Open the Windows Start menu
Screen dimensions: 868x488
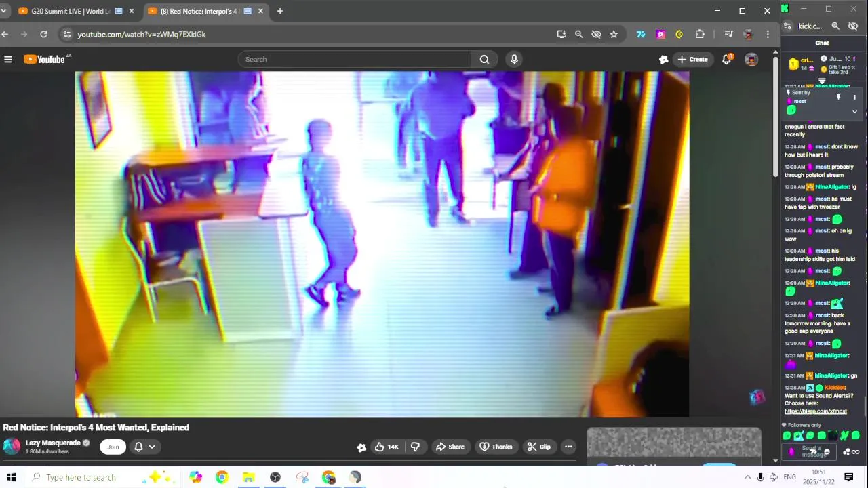[12, 477]
